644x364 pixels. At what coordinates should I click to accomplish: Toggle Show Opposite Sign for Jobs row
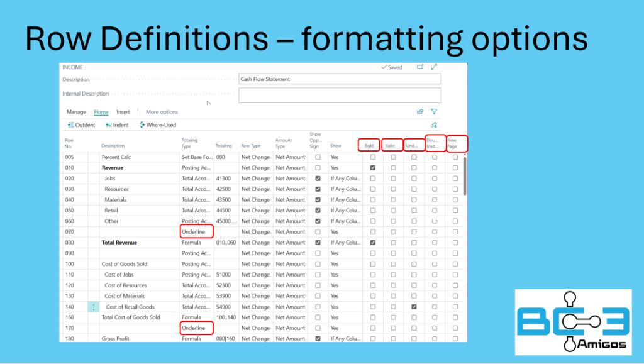318,179
